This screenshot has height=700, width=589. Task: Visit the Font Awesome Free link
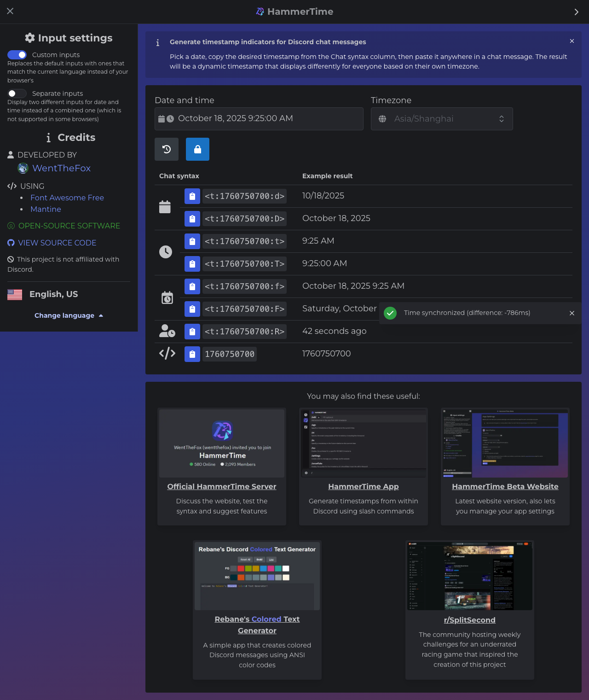click(x=67, y=198)
